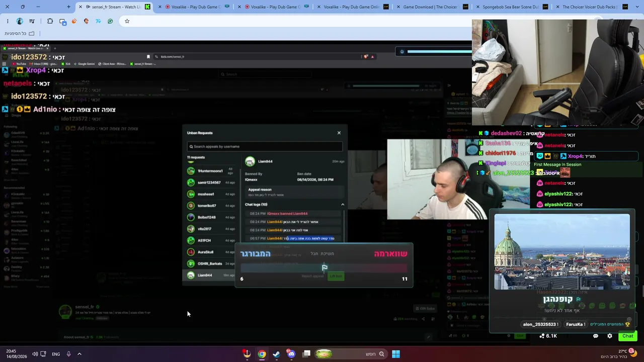Select the Boibol1248 unban request
This screenshot has height=362, width=644.
pyautogui.click(x=211, y=217)
